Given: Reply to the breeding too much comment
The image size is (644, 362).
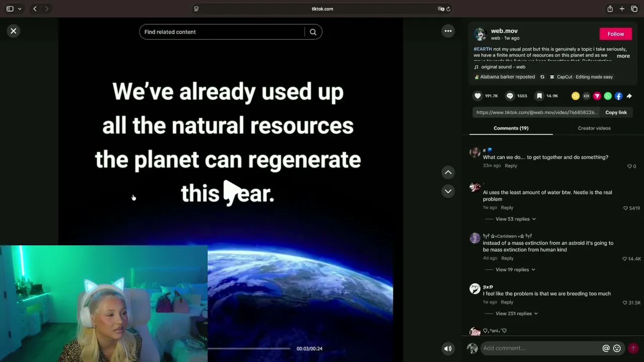Looking at the screenshot, I should click(x=507, y=302).
